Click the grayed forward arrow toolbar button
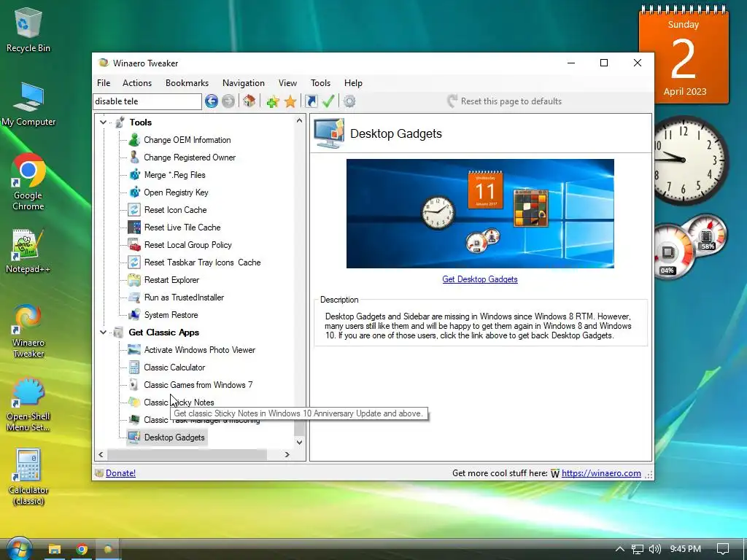 [x=228, y=101]
